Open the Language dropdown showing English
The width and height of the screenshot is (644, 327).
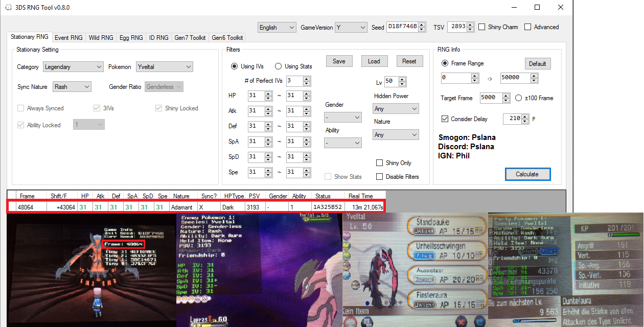tap(277, 27)
